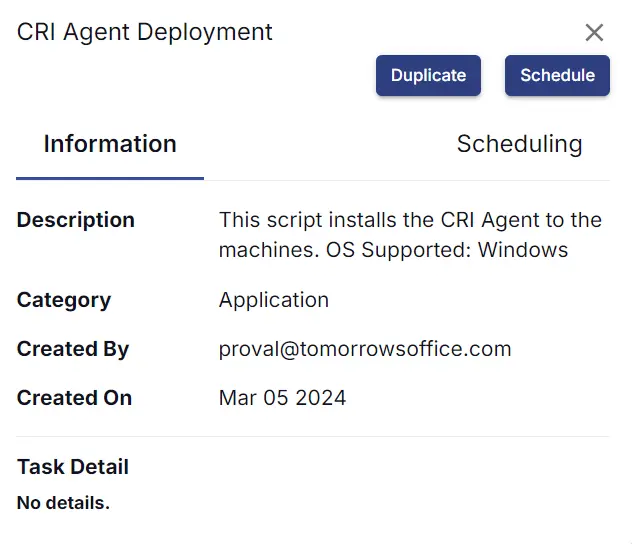The image size is (632, 544).
Task: Select the Application category value
Action: coord(274,300)
